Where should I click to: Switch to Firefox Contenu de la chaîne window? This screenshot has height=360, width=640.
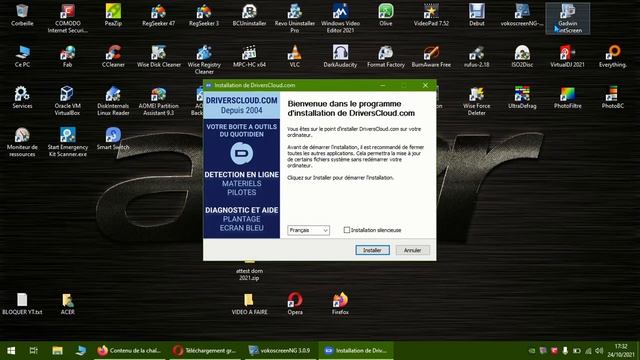(130, 351)
